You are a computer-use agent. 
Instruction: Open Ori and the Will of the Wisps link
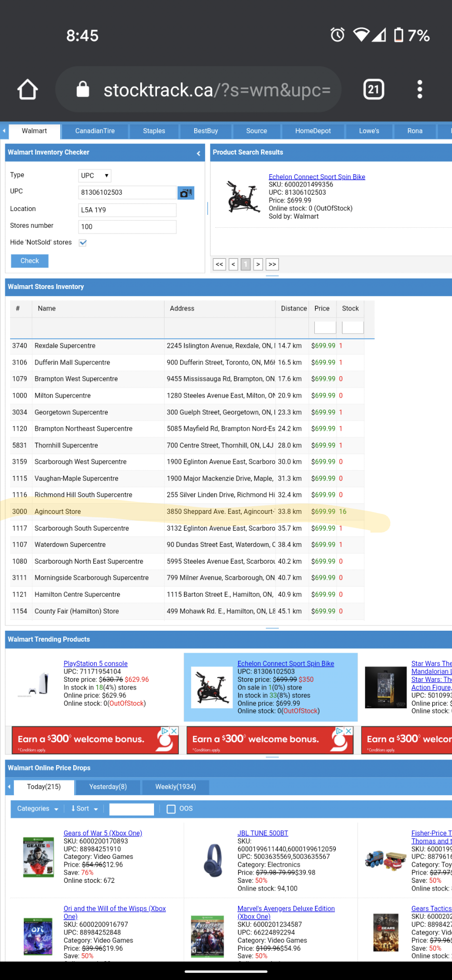click(x=115, y=913)
